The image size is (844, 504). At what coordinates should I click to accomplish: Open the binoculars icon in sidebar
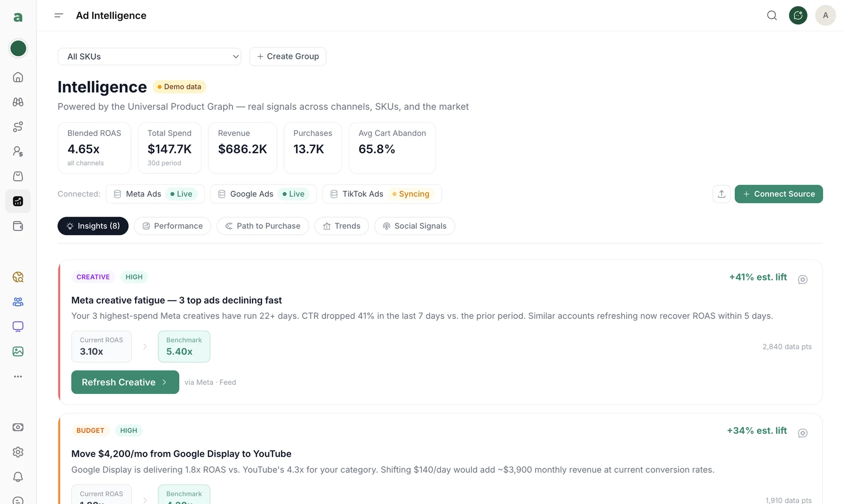[x=18, y=102]
